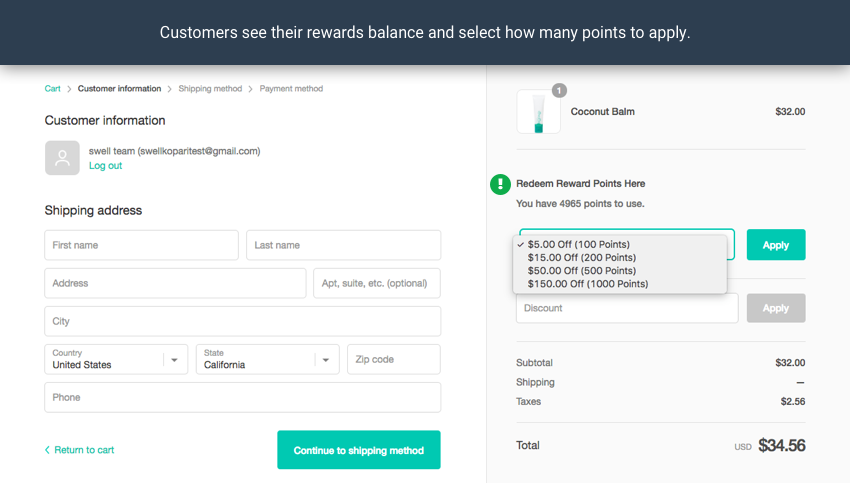The image size is (850, 483).
Task: Click the left arrow beside Return to cart
Action: [x=47, y=450]
